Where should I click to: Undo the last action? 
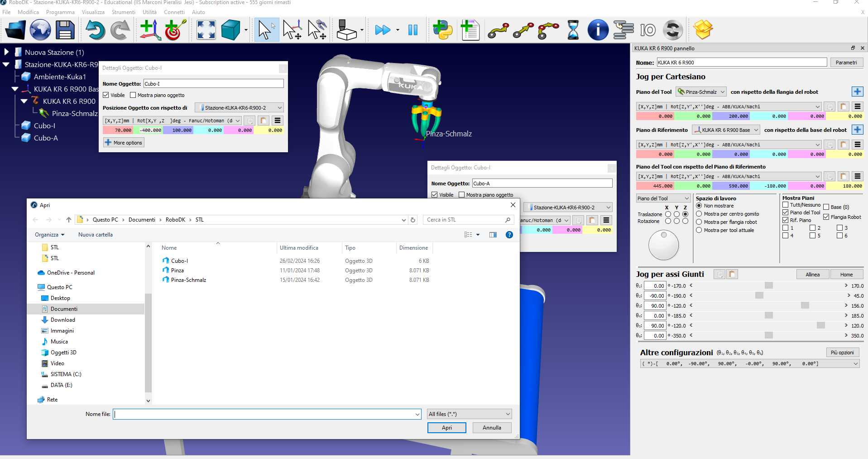95,30
